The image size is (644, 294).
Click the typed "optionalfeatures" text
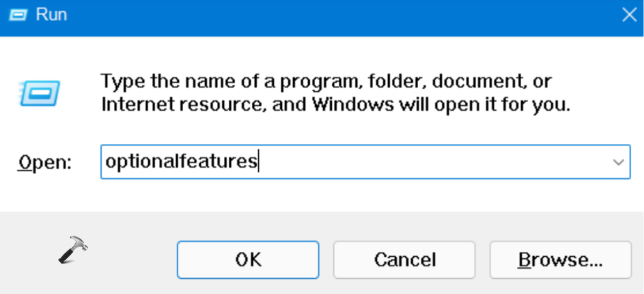(181, 162)
